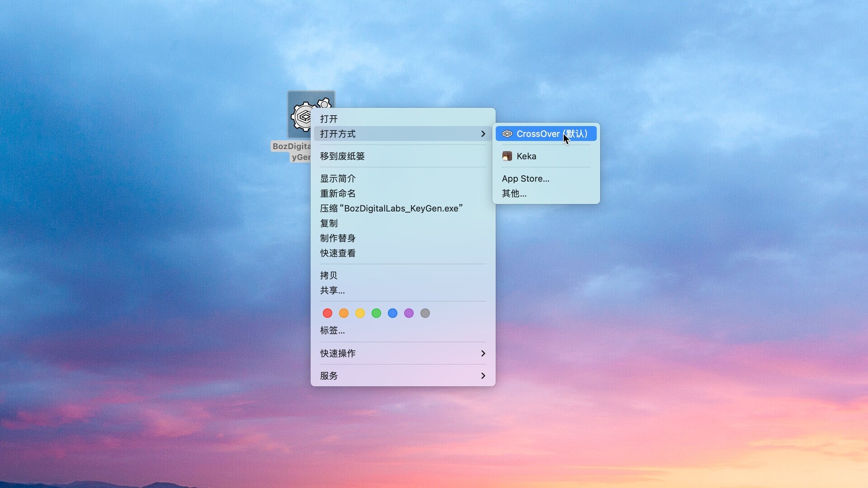Apply the red tag color
The image size is (868, 488).
click(327, 313)
